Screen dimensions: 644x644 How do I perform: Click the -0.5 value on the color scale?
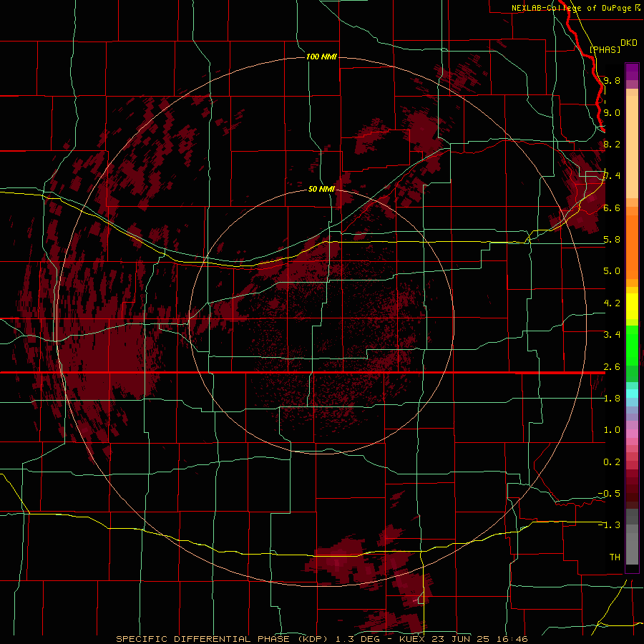[x=609, y=494]
